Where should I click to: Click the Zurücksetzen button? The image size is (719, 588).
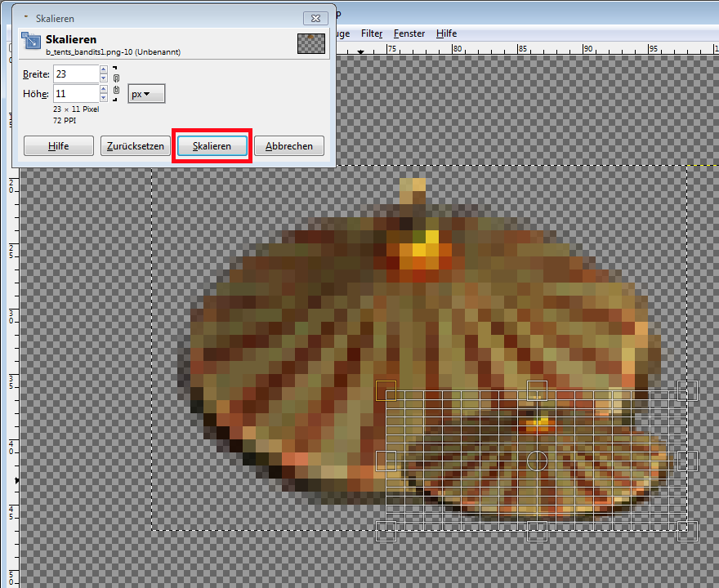coord(136,145)
